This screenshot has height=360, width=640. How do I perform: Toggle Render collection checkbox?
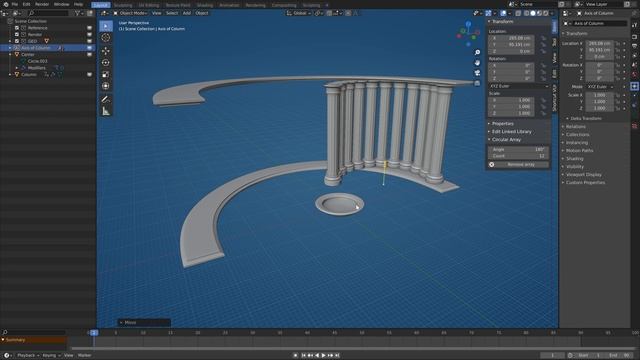pos(17,34)
